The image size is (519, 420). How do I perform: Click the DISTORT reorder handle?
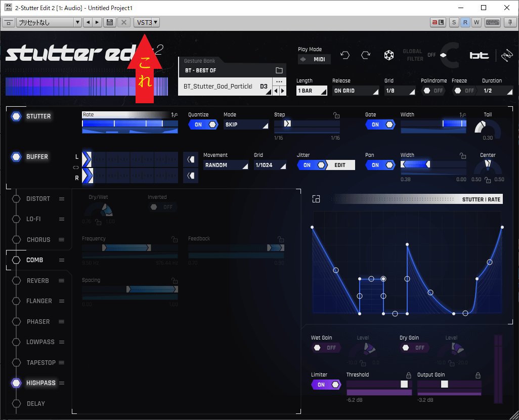coord(62,199)
